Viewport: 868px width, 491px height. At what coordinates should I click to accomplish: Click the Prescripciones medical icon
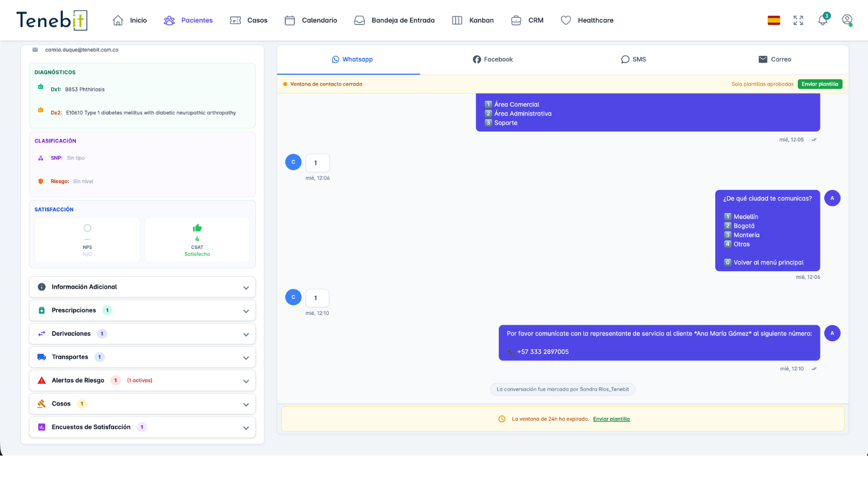pyautogui.click(x=41, y=310)
